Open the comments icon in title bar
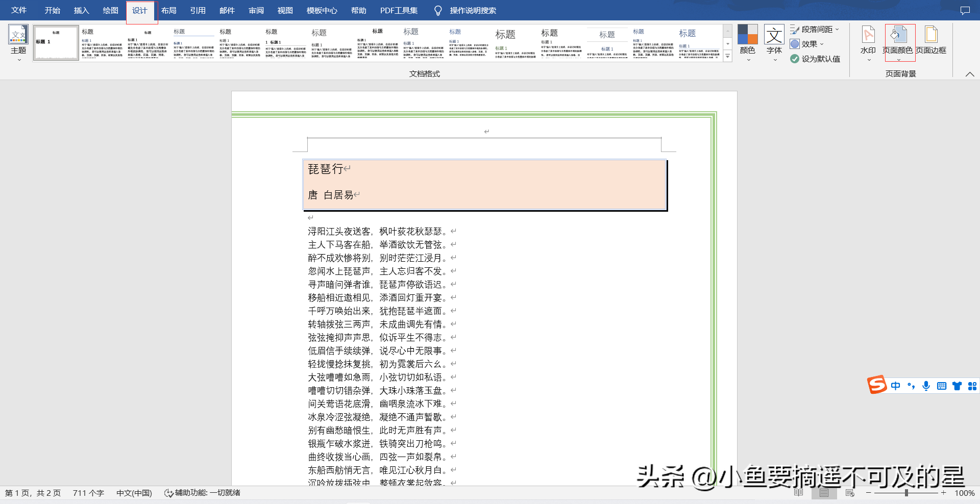This screenshot has width=980, height=504. tap(965, 10)
